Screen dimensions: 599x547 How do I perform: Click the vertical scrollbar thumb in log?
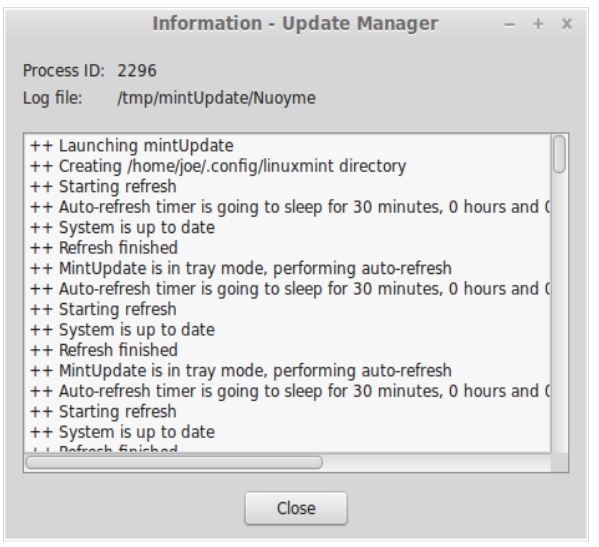[559, 154]
